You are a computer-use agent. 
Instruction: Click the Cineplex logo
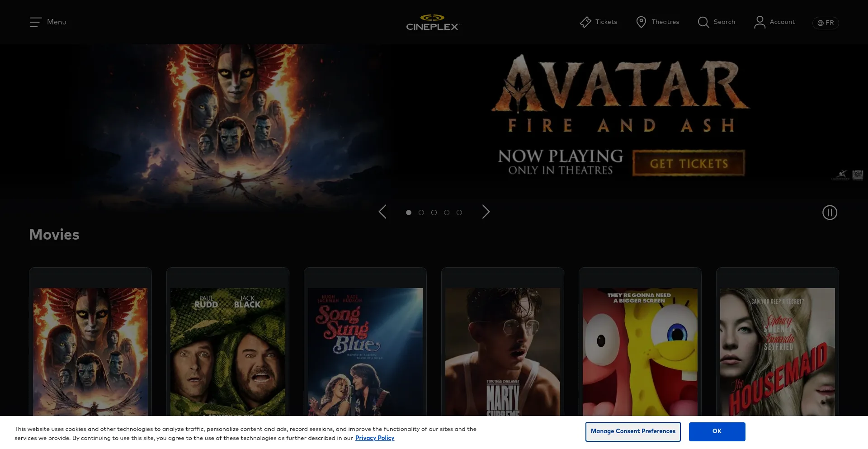click(x=432, y=22)
